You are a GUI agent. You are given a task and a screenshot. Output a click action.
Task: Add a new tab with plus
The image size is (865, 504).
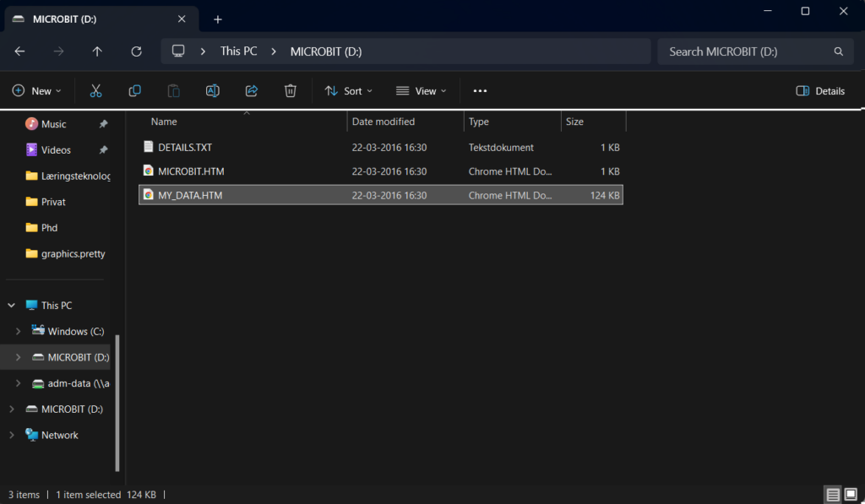click(218, 20)
